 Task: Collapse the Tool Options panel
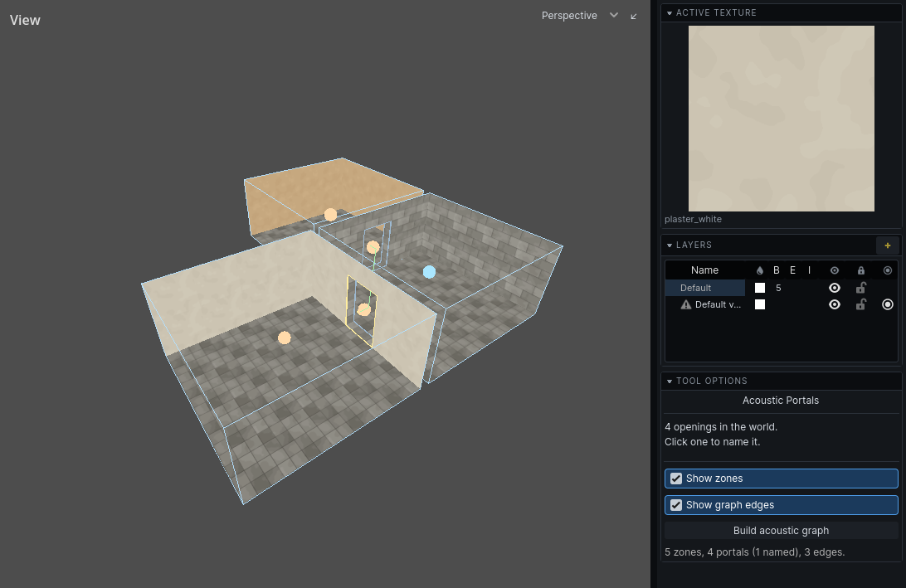(x=670, y=381)
